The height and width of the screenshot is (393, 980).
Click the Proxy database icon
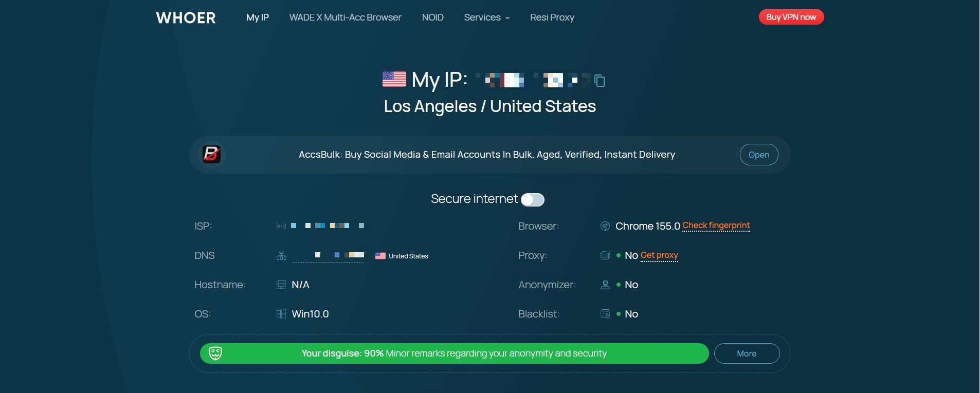[x=605, y=255]
